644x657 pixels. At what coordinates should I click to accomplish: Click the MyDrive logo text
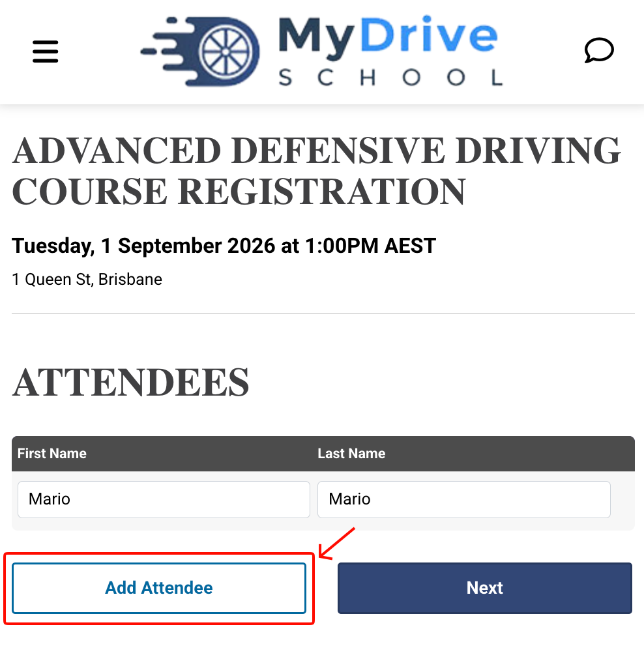pos(388,36)
